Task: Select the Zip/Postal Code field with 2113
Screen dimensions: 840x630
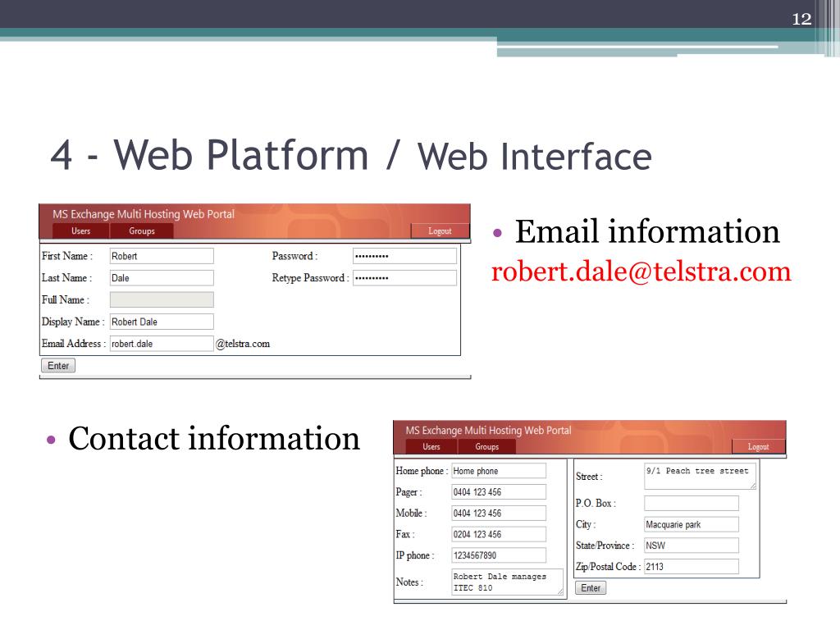Action: (691, 566)
